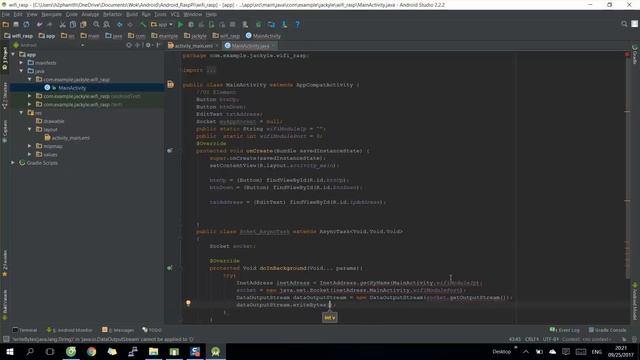The width and height of the screenshot is (640, 360).
Task: Open the Navigate menu
Action: [x=51, y=14]
